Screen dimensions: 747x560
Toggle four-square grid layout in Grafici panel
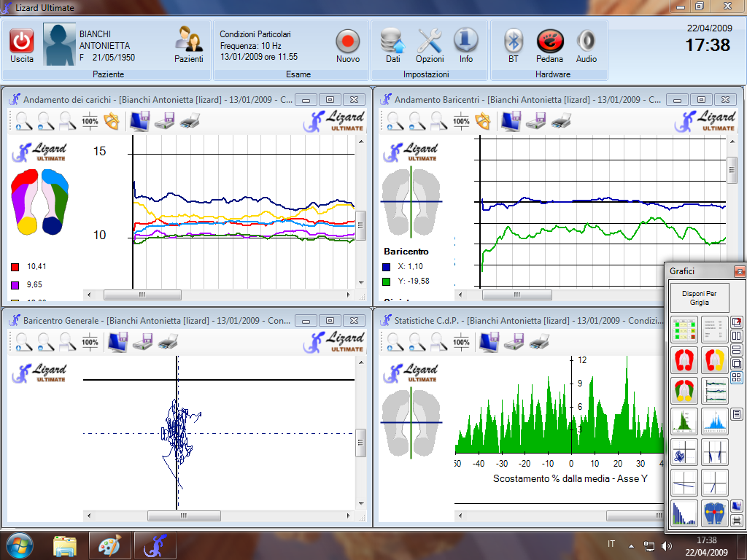[736, 378]
